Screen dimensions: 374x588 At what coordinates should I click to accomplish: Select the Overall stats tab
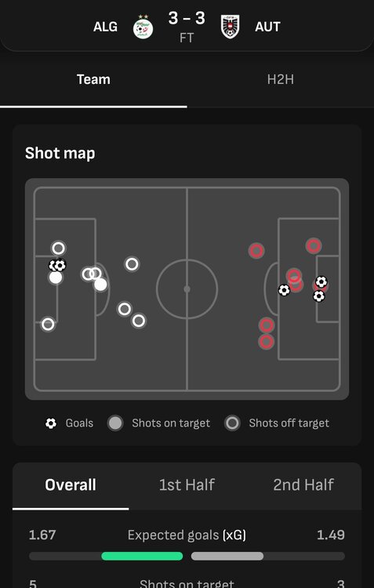click(x=71, y=485)
